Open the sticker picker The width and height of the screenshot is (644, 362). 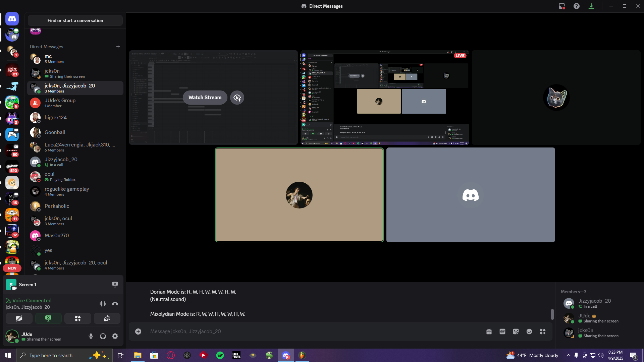[516, 331]
